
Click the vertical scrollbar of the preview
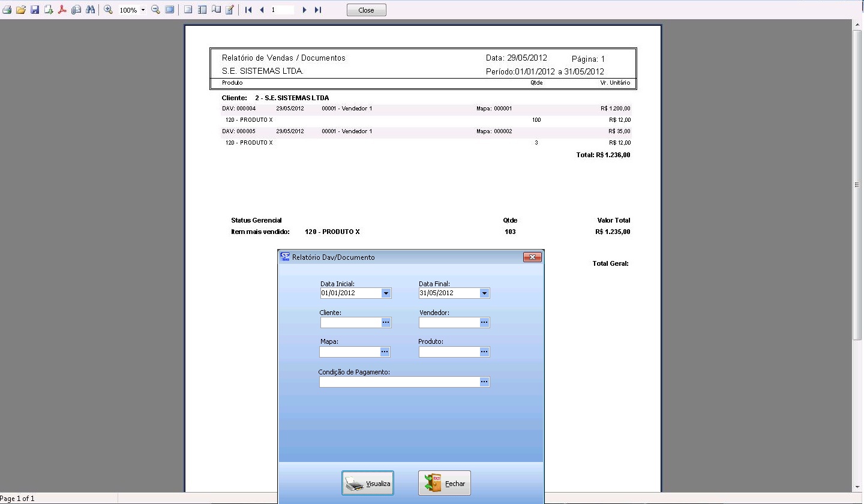[857, 185]
